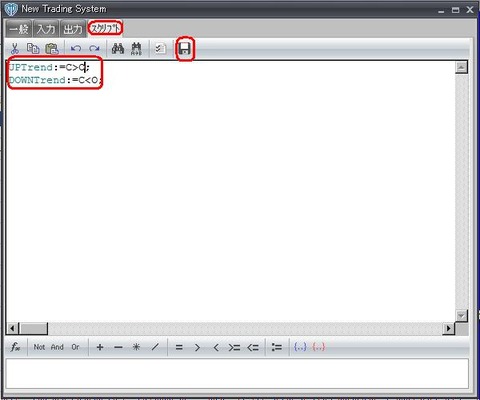Click the script editor scroll-down arrow

(461, 315)
